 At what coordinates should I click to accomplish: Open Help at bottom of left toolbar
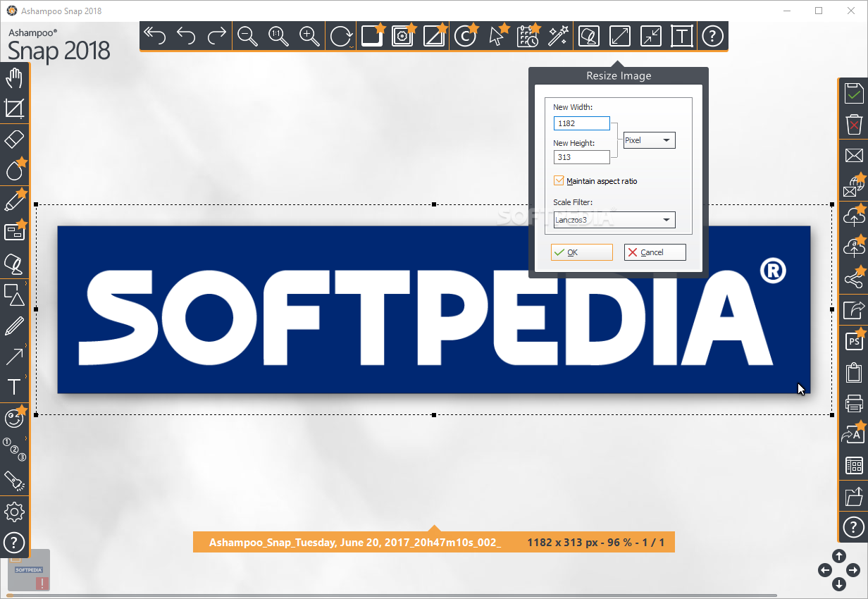[x=14, y=542]
